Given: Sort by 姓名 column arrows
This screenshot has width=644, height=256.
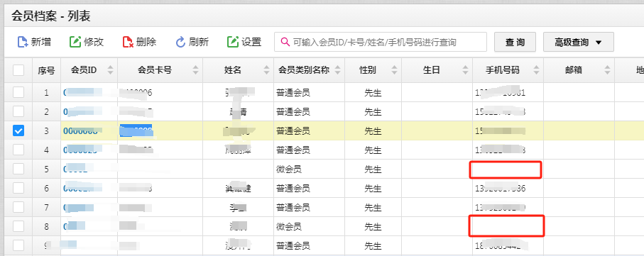Looking at the screenshot, I should pyautogui.click(x=266, y=70).
